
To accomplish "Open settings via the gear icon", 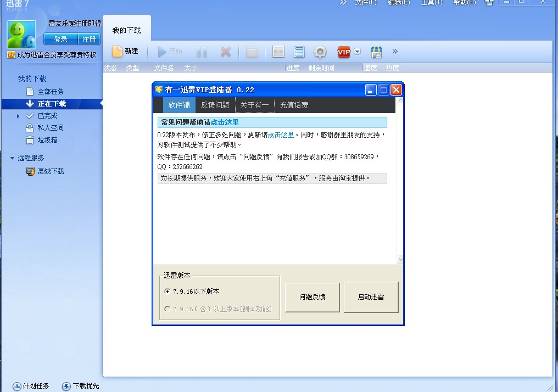I will click(320, 52).
